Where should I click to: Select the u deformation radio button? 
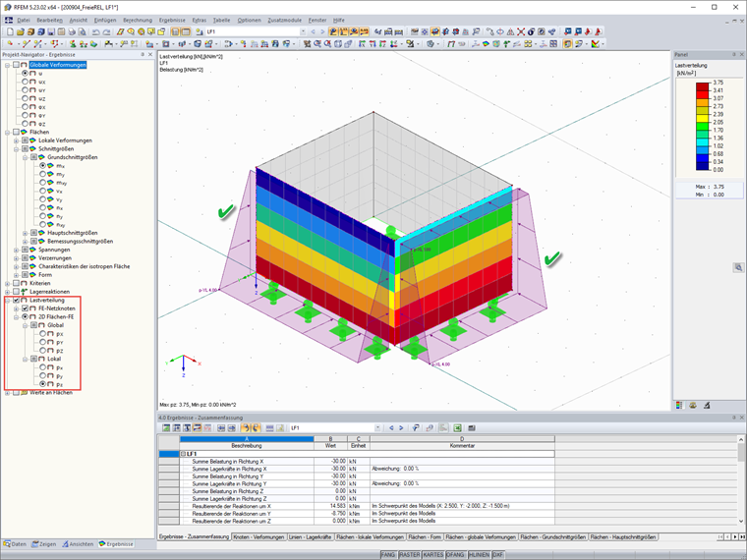[25, 74]
